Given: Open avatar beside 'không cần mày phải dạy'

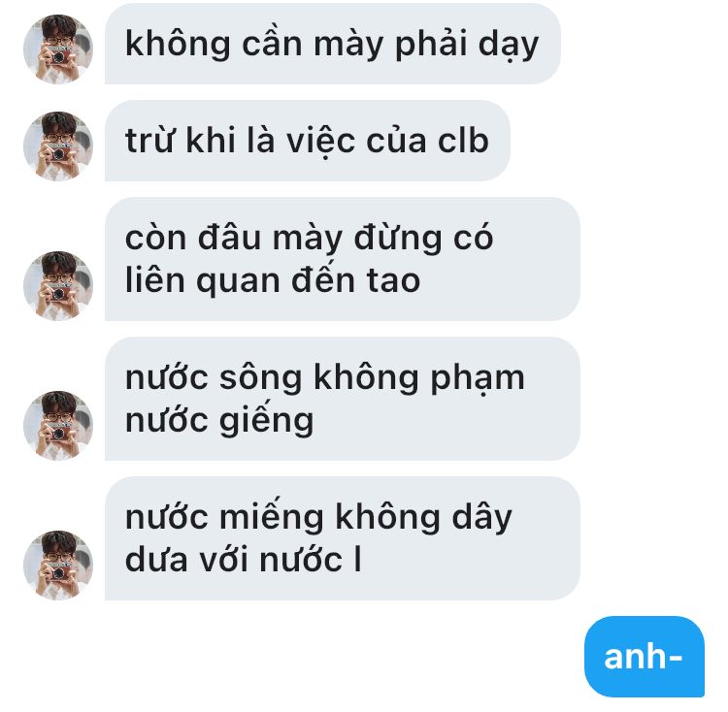Looking at the screenshot, I should 58,49.
